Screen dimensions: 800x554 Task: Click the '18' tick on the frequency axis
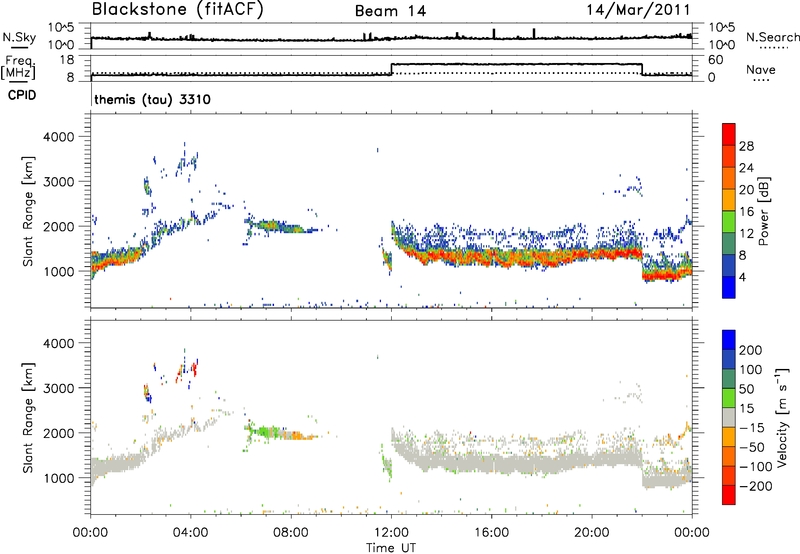[x=66, y=60]
